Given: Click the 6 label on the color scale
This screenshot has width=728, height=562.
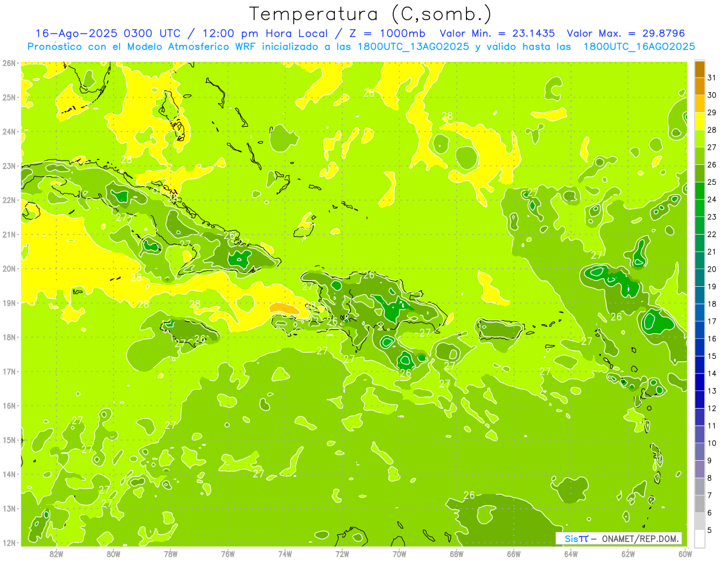Looking at the screenshot, I should 710,512.
